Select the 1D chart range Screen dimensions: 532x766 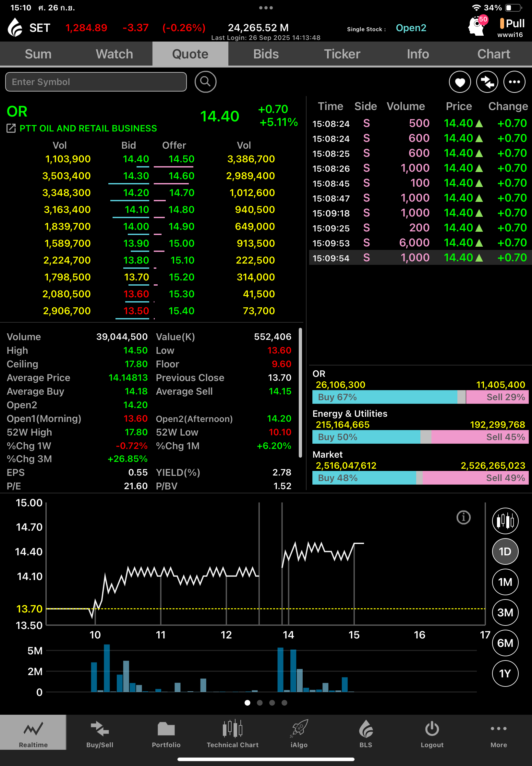[505, 551]
